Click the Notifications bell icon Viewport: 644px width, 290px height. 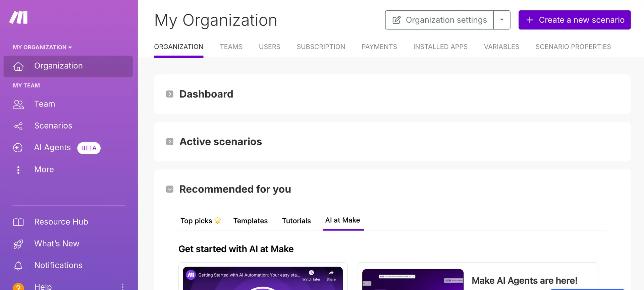coord(18,266)
